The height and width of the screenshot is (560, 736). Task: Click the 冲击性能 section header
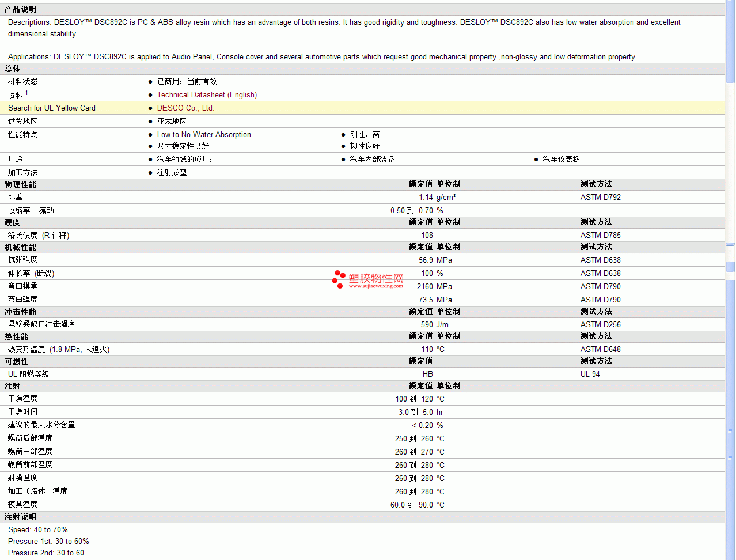coord(21,312)
